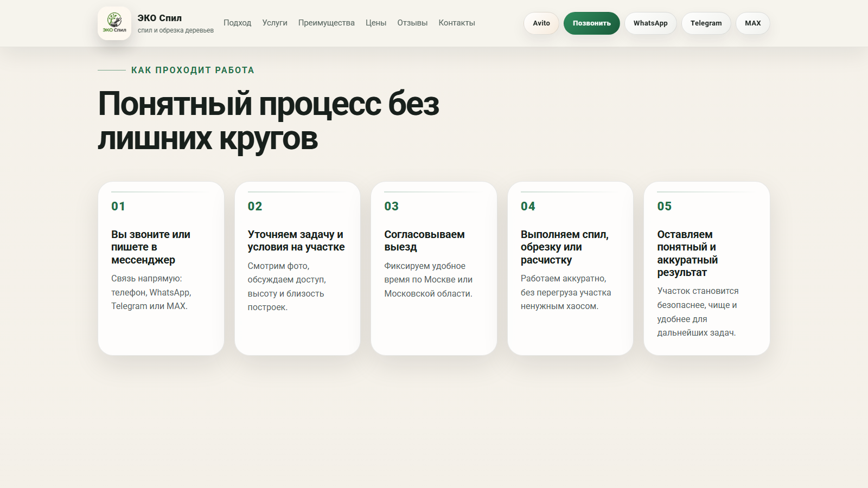This screenshot has width=868, height=488.
Task: Click the MAX messenger button
Action: pos(753,23)
